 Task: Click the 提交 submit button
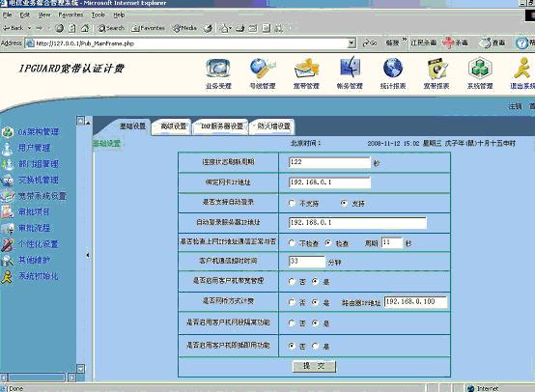pyautogui.click(x=314, y=366)
